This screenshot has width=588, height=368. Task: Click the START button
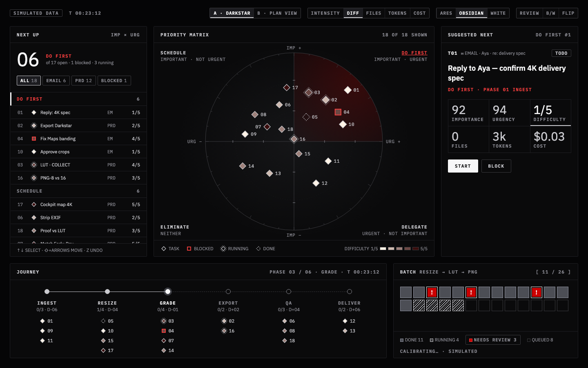click(463, 166)
